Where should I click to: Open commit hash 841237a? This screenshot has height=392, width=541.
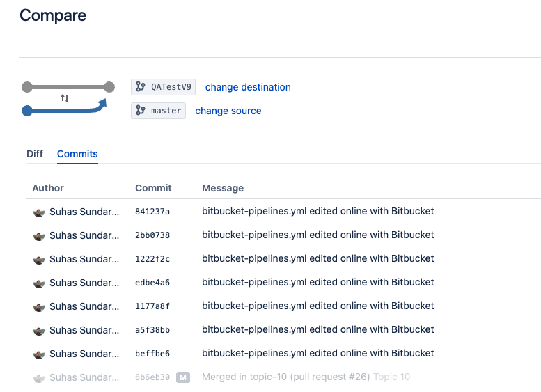[x=152, y=212]
